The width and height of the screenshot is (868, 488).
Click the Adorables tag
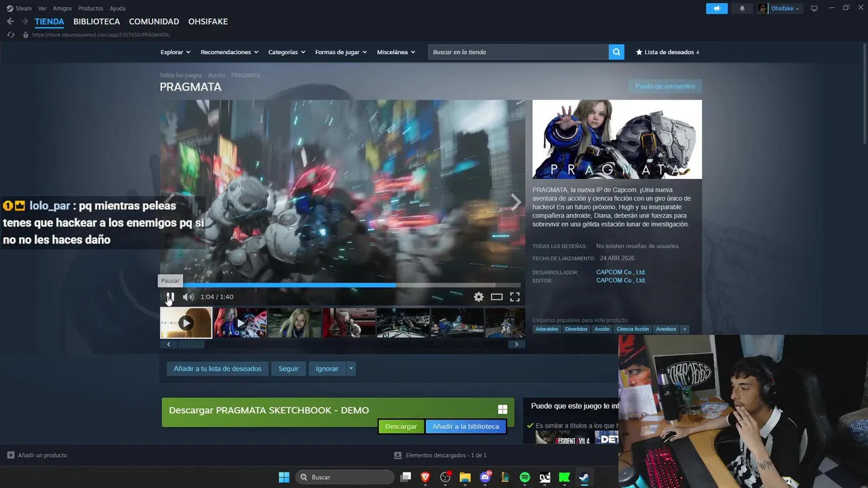[547, 329]
